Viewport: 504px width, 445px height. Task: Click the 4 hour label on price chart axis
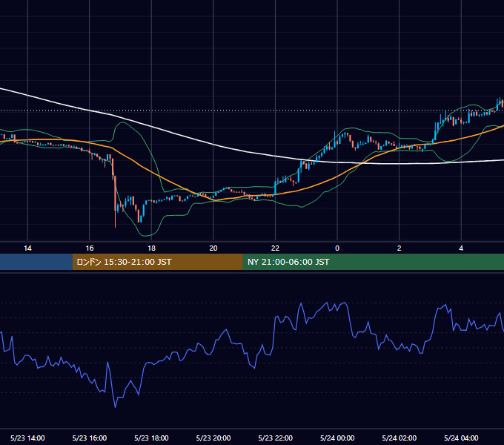[461, 248]
